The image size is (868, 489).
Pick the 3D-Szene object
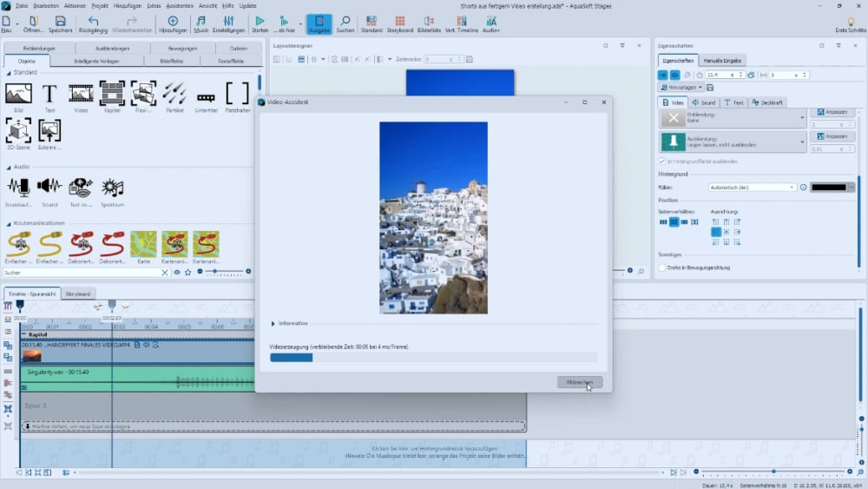pos(18,131)
